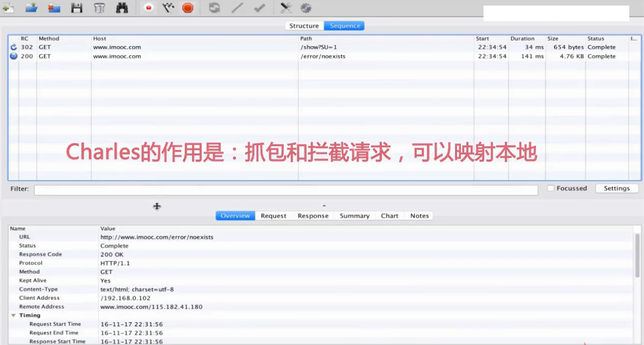This screenshot has height=345, width=644.
Task: Click the 141 ms duration cell
Action: [x=532, y=56]
